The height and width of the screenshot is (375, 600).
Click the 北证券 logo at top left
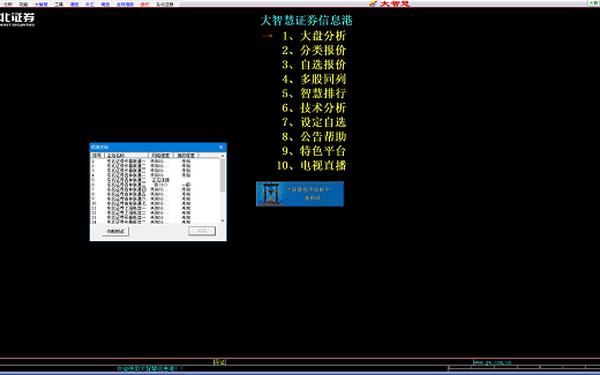click(17, 19)
